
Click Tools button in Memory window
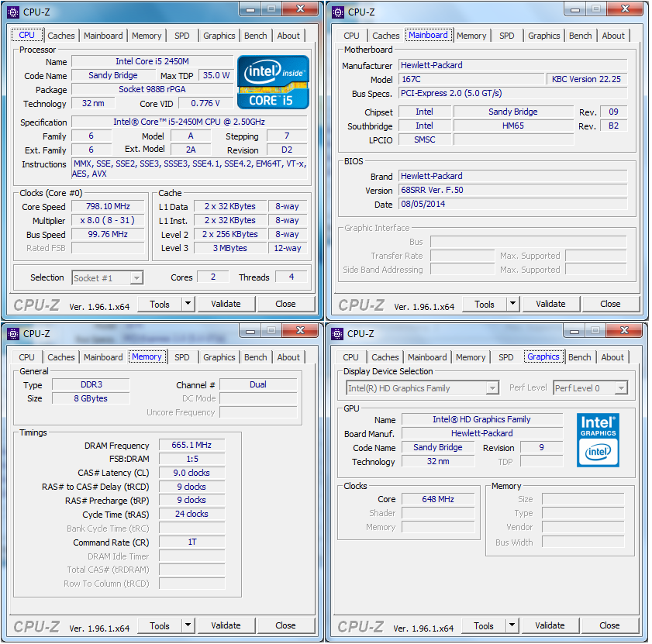pos(160,625)
